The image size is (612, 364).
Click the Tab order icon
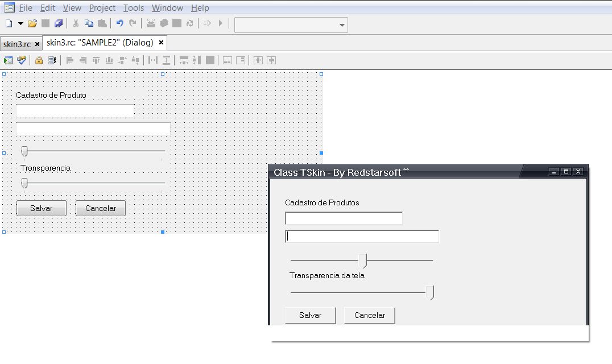pyautogui.click(x=52, y=60)
